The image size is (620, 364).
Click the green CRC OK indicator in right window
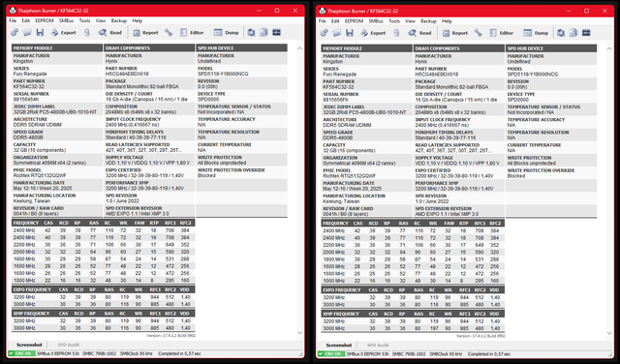click(331, 353)
